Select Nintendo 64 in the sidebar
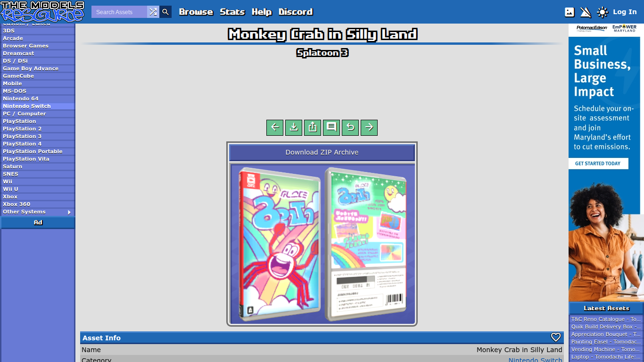 (38, 99)
